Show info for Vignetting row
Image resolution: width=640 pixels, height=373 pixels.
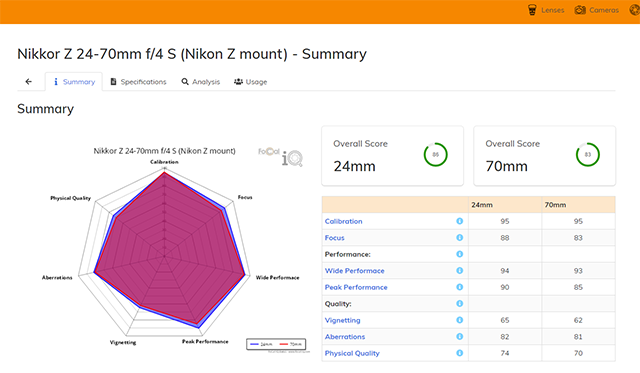coord(460,320)
